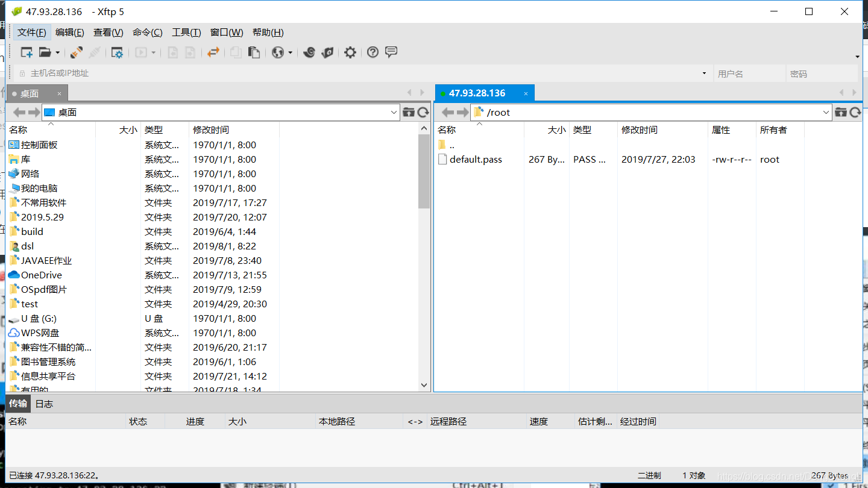868x488 pixels.
Task: Select the build folder
Action: pyautogui.click(x=32, y=232)
